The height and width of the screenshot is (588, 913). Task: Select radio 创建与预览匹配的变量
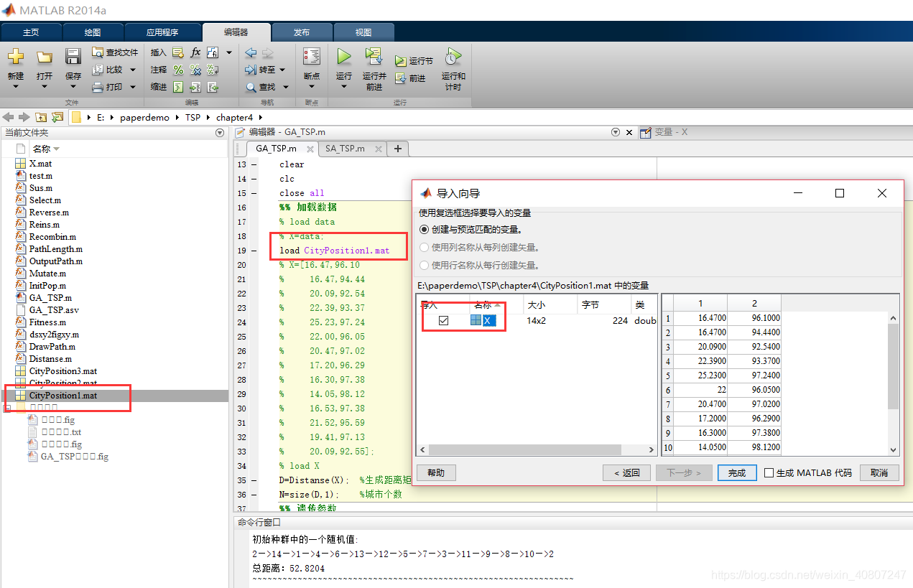(424, 230)
